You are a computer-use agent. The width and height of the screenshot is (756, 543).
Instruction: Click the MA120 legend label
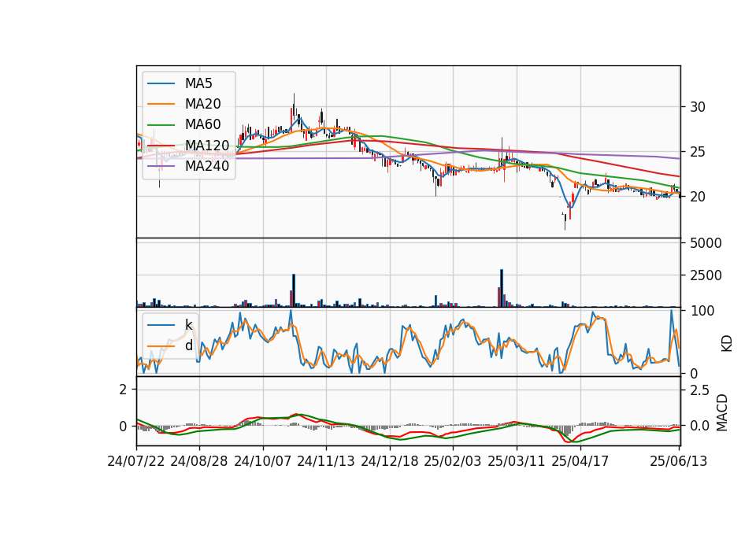click(x=207, y=146)
